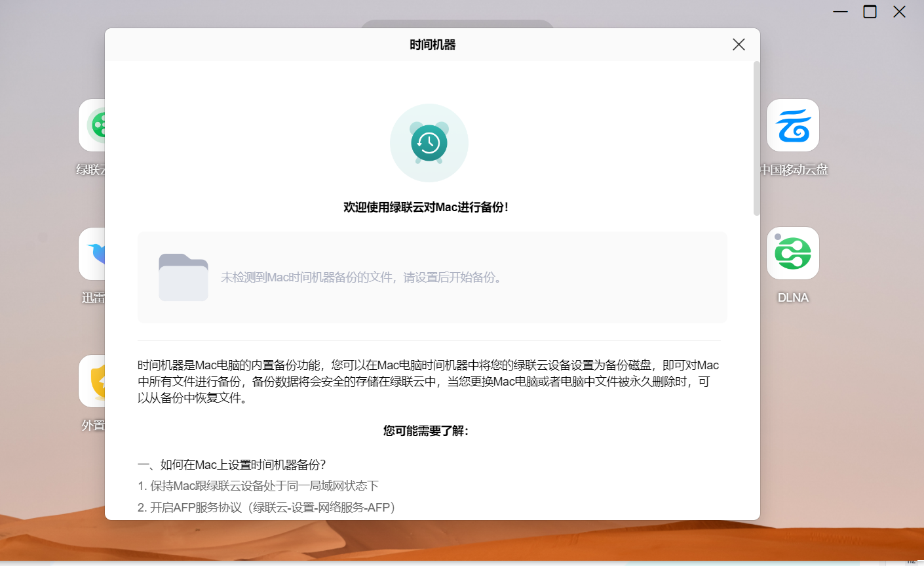This screenshot has height=566, width=924.
Task: Minimize the main application window
Action: pos(840,12)
